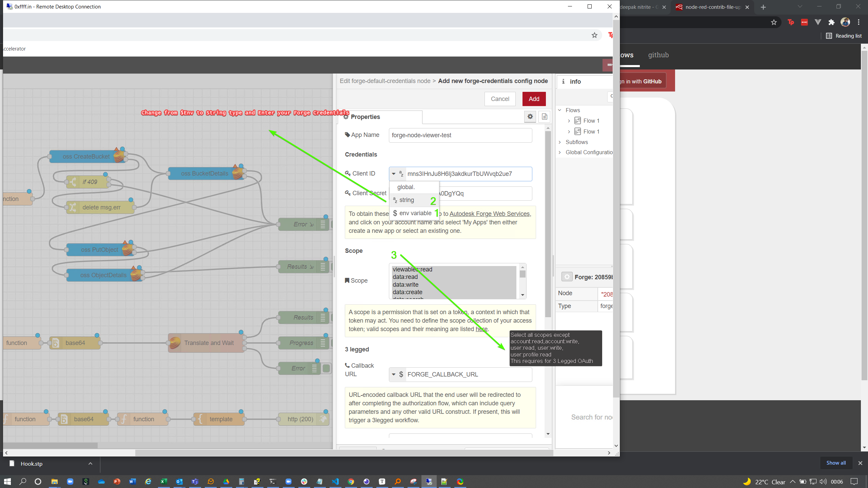Select the oss BucketDetails node
The width and height of the screenshot is (868, 488).
(206, 174)
